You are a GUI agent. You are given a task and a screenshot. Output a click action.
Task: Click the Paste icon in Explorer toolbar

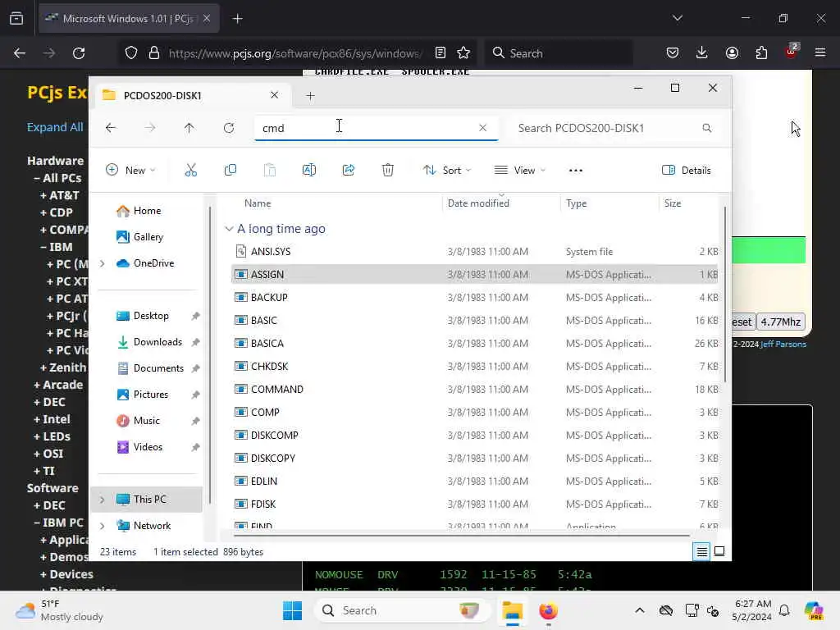270,171
